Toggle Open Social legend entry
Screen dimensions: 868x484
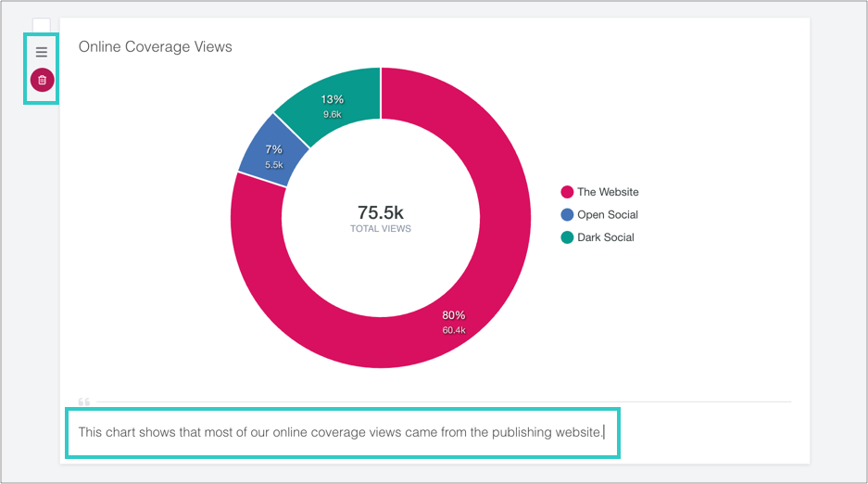(599, 215)
